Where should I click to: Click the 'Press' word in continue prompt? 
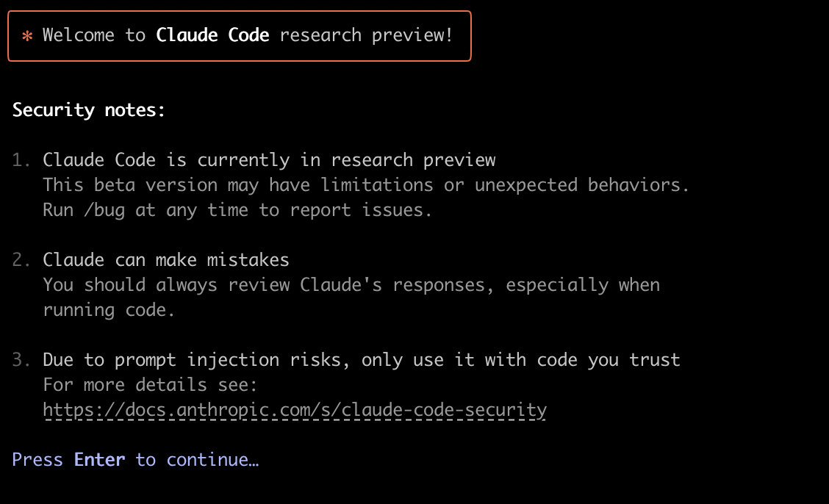point(37,460)
